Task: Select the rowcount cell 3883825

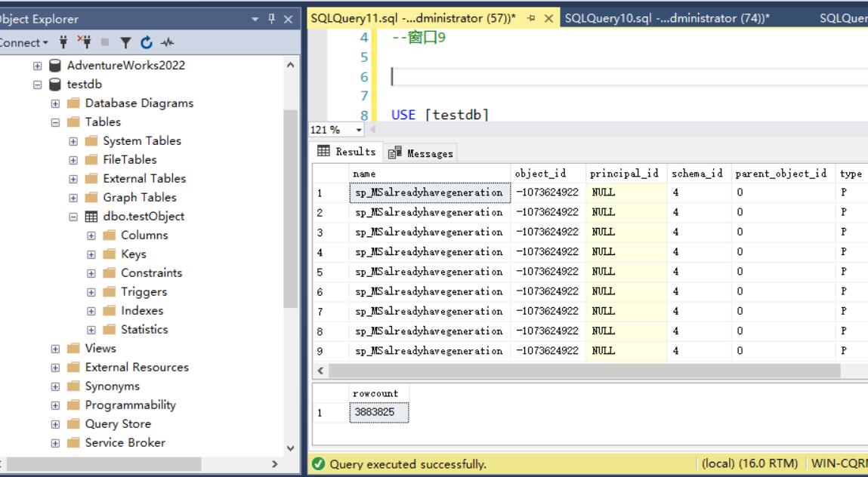Action: (379, 412)
